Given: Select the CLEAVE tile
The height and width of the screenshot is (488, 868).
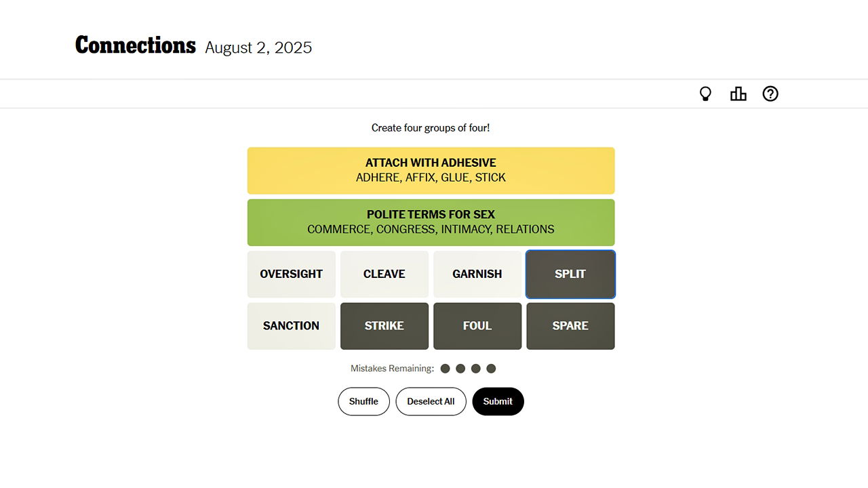Looking at the screenshot, I should click(384, 274).
